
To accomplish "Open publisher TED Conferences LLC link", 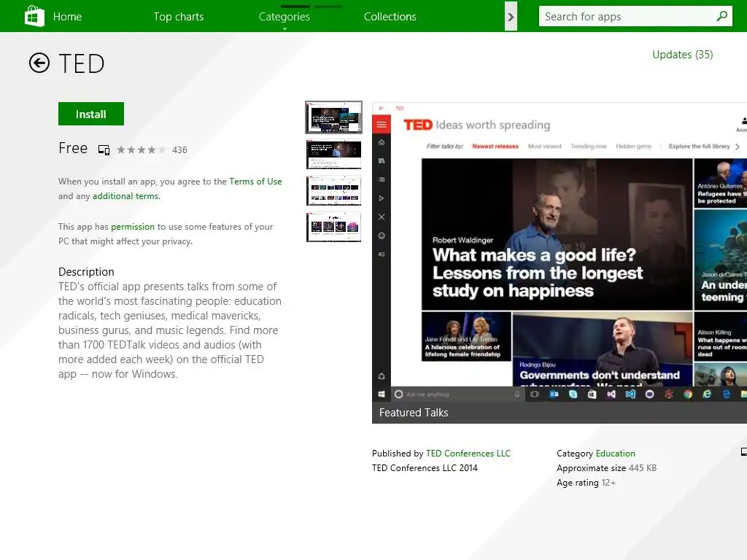I will 468,454.
